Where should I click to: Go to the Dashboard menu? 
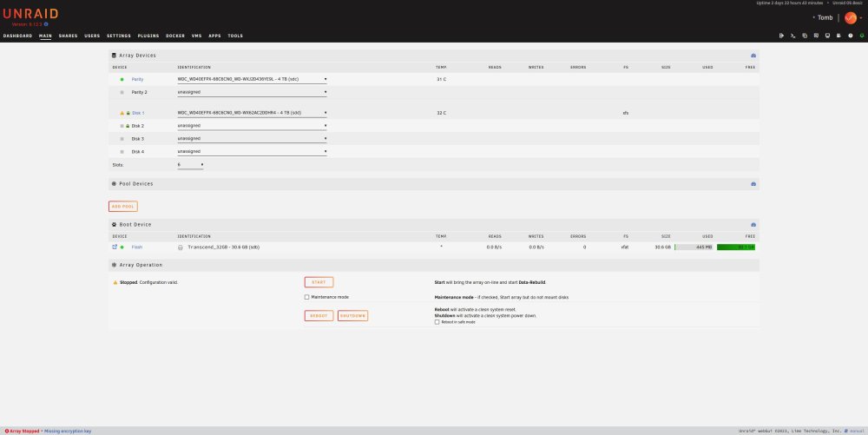point(17,36)
